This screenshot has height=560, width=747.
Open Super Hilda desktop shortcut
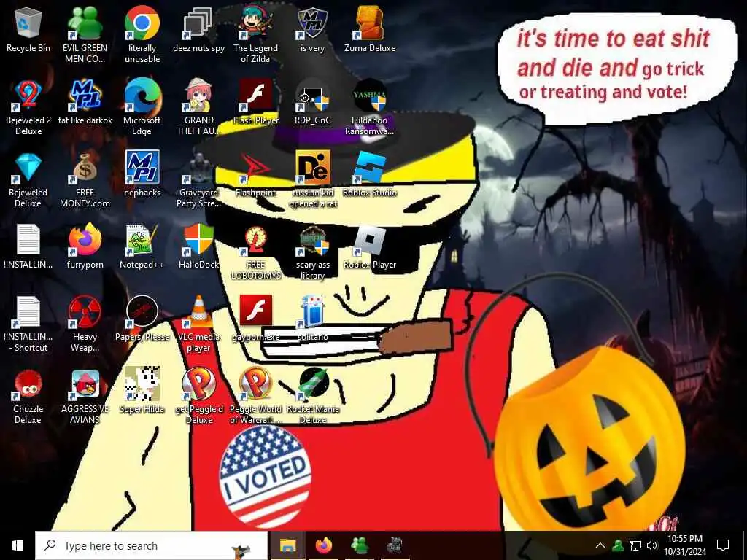142,391
